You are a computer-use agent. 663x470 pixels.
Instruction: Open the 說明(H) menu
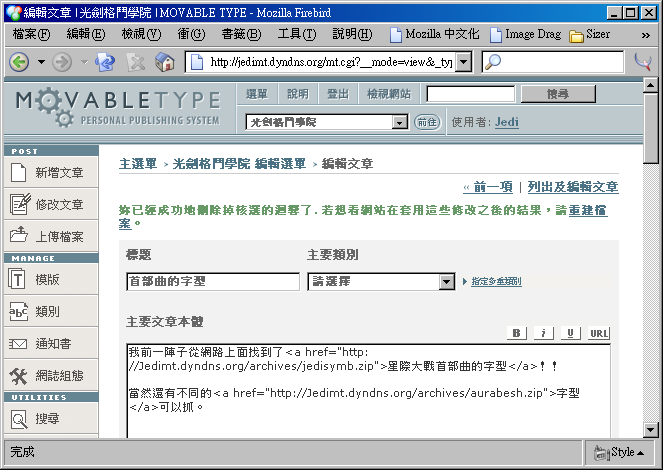(x=352, y=34)
